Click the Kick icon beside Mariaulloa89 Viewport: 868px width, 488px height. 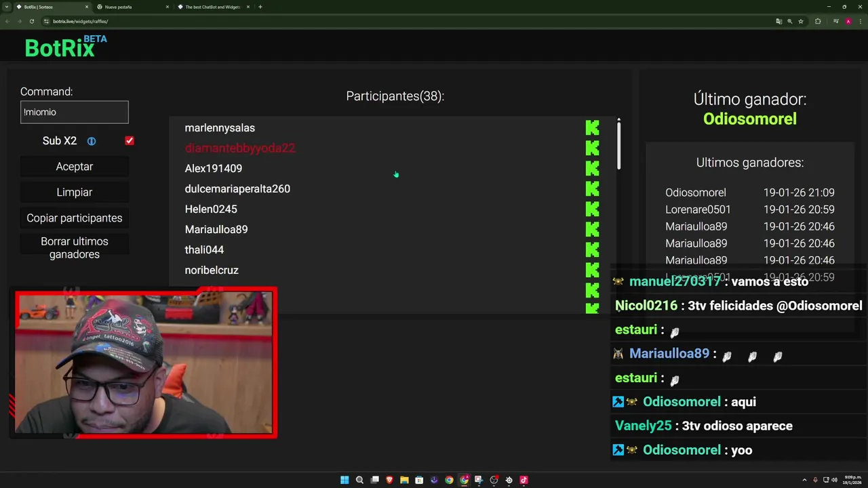592,229
